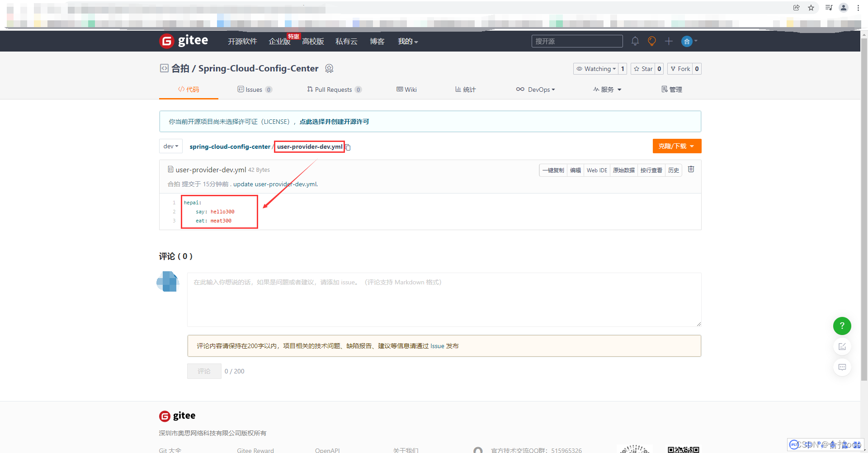Open commit message update user-provider-dev.yml link

pyautogui.click(x=275, y=184)
